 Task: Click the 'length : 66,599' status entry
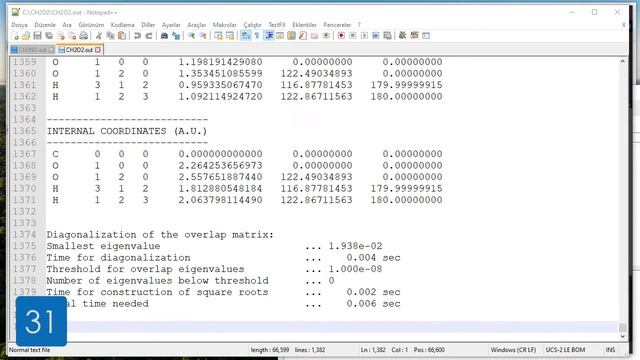[x=270, y=350]
